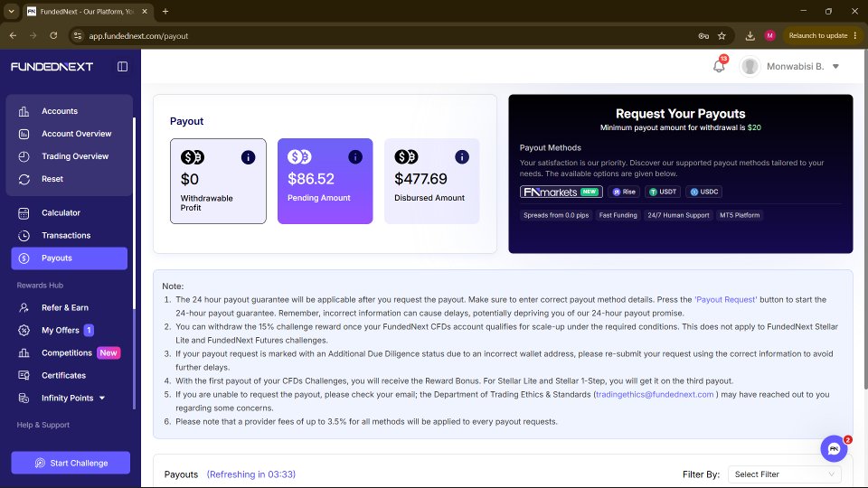Open the site information icon in address bar
The height and width of the screenshot is (488, 868).
78,36
